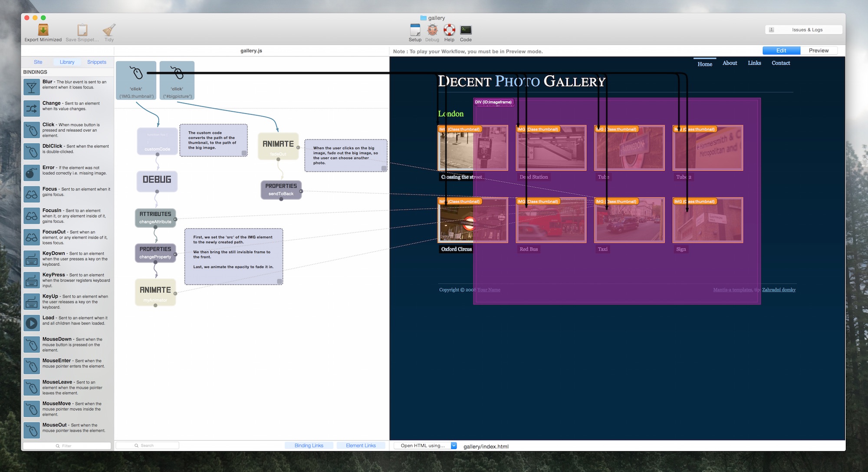
Task: Toggle Element Links display
Action: pyautogui.click(x=361, y=446)
